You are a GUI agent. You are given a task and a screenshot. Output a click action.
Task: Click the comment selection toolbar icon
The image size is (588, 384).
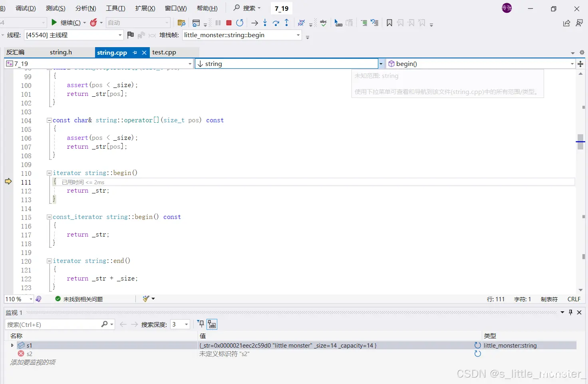[364, 23]
